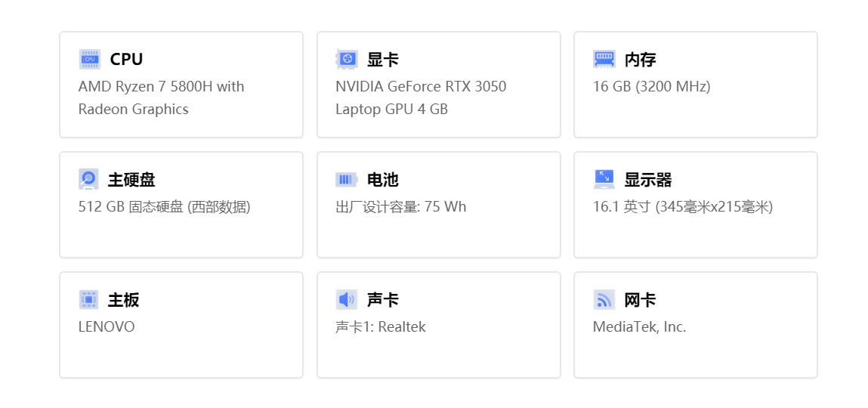
Task: Click the 16.1 英寸 display size text
Action: pyautogui.click(x=682, y=206)
